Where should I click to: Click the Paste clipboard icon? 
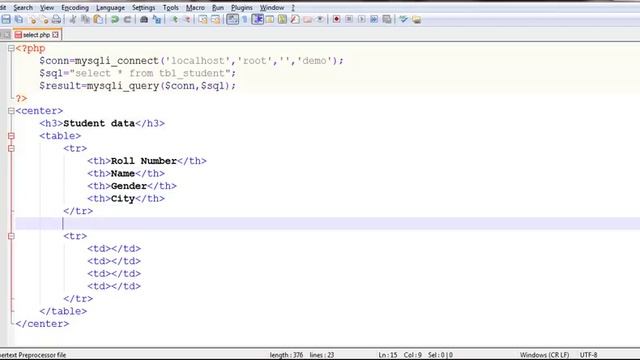point(98,19)
